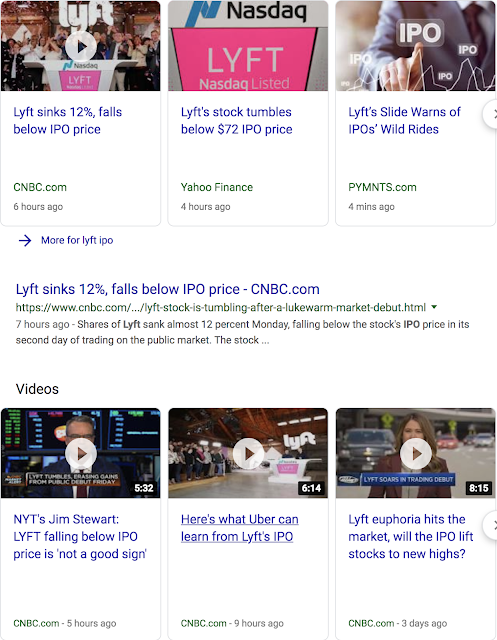497x640 pixels.
Task: Open 'Lyft euphoria hits the market' video title
Action: coord(411,536)
